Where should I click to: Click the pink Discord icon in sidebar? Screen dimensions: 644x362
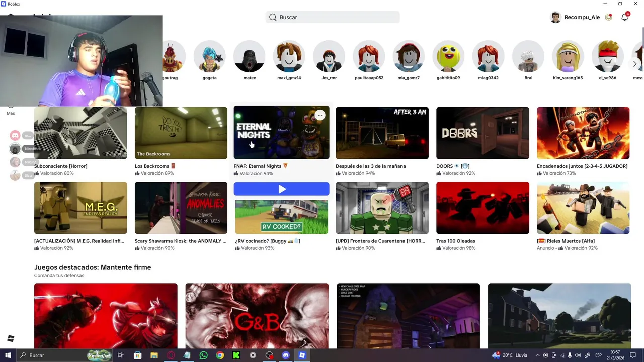pos(15,135)
